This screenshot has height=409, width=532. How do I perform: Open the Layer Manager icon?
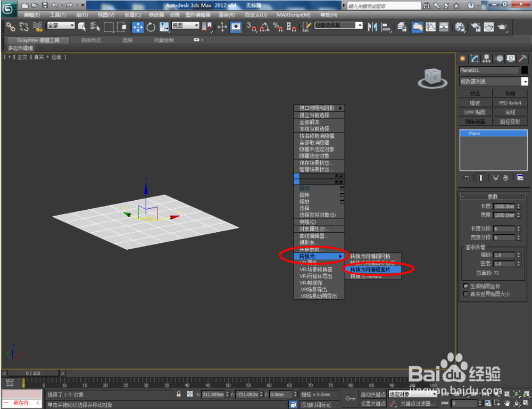pos(402,27)
